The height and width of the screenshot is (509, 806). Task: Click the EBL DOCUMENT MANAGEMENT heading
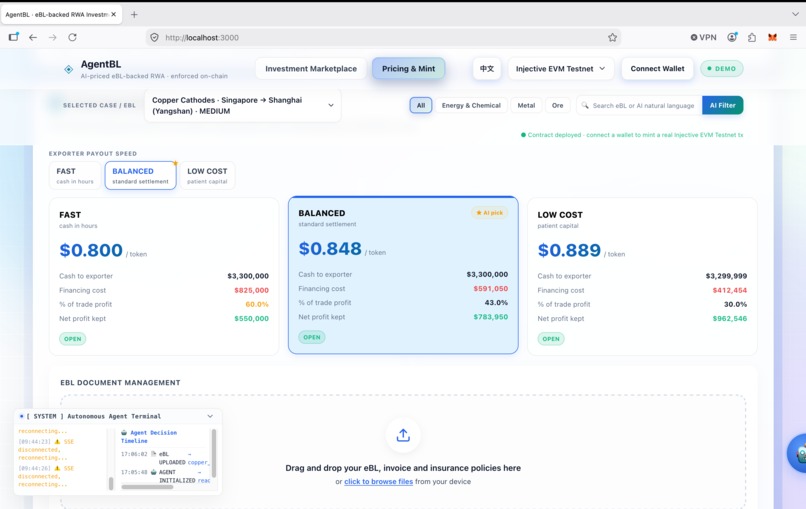120,383
